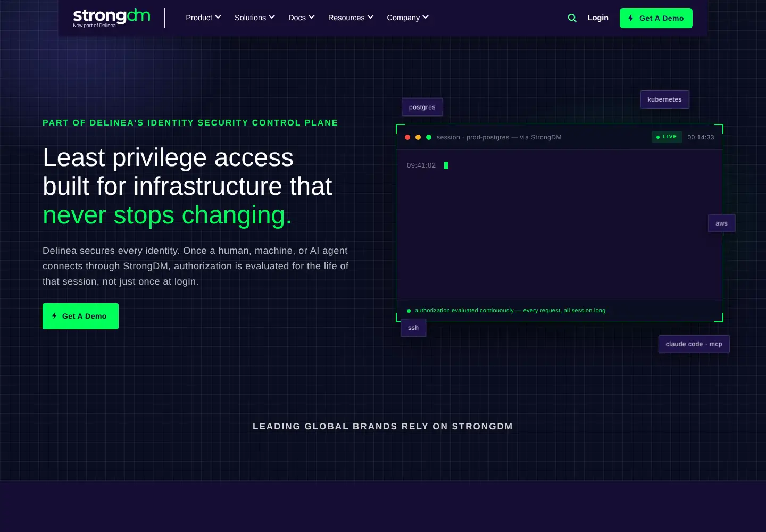Click the StrongDM logo
Screen dimensions: 766x532
coord(112,18)
